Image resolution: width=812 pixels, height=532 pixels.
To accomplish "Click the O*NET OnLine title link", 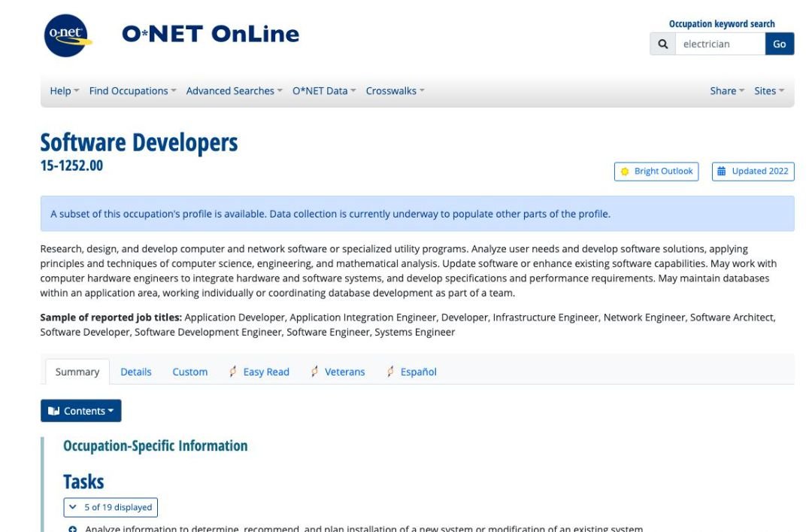I will tap(211, 34).
